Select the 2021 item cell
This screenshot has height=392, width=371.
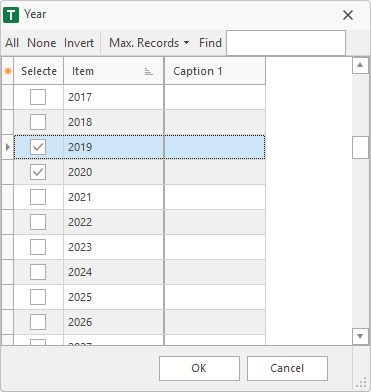(x=113, y=197)
